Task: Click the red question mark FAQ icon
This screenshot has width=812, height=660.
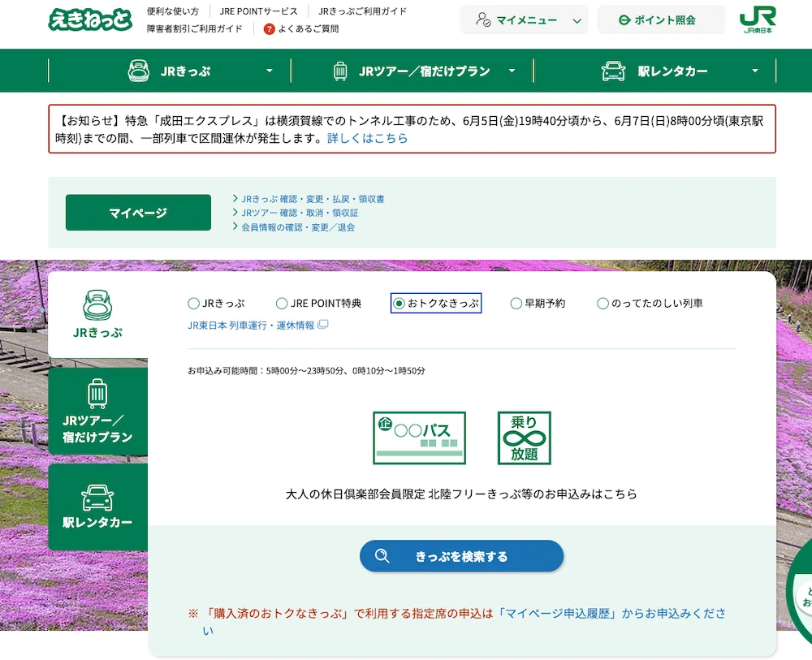Action: (x=269, y=29)
